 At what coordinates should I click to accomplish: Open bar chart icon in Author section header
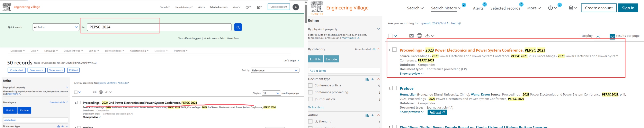tap(367, 115)
